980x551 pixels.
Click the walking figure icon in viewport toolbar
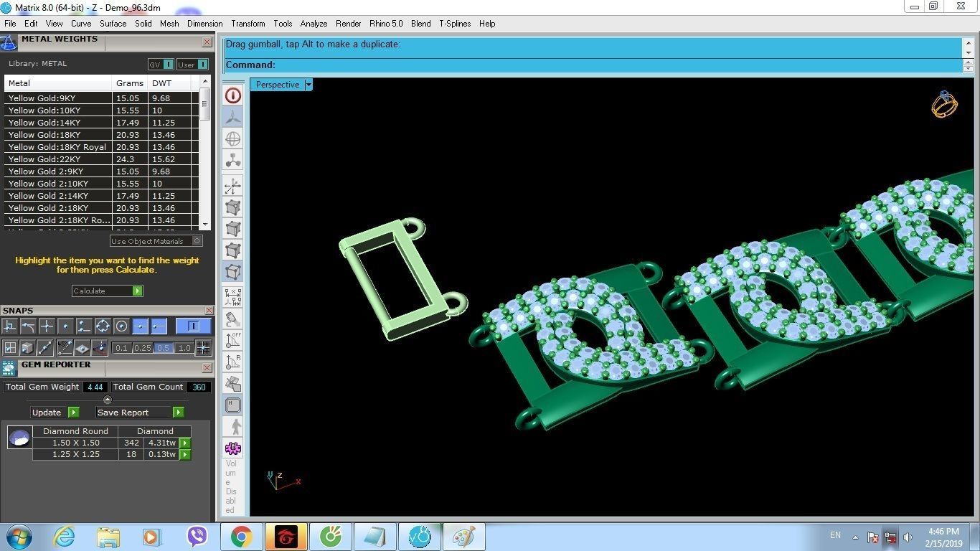(233, 427)
